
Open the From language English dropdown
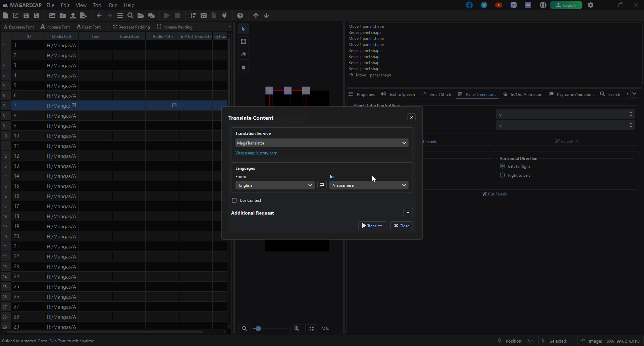275,185
